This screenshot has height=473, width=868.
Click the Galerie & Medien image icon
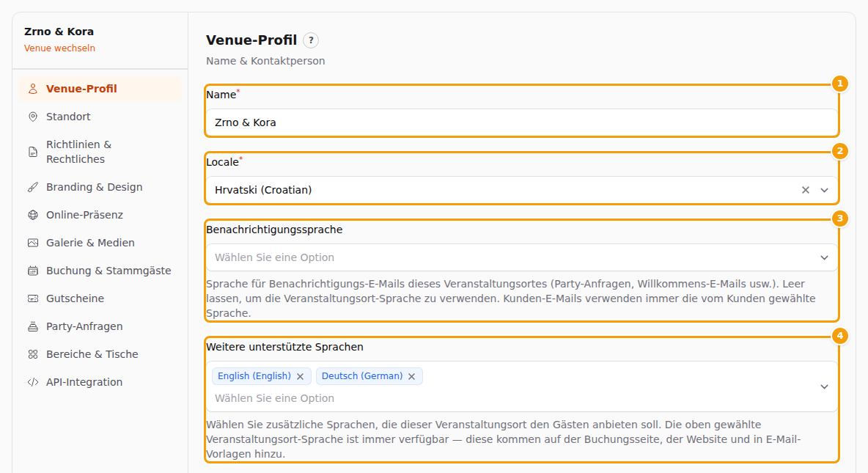(x=33, y=243)
